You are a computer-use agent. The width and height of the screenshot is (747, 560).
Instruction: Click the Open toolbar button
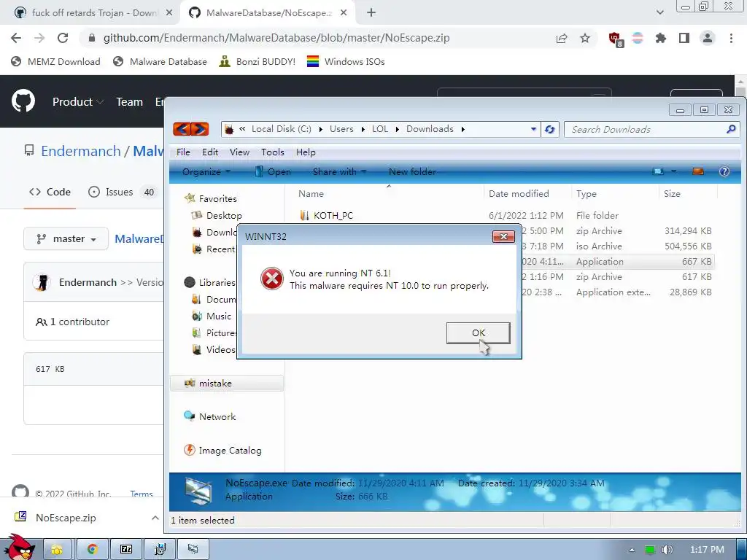273,172
